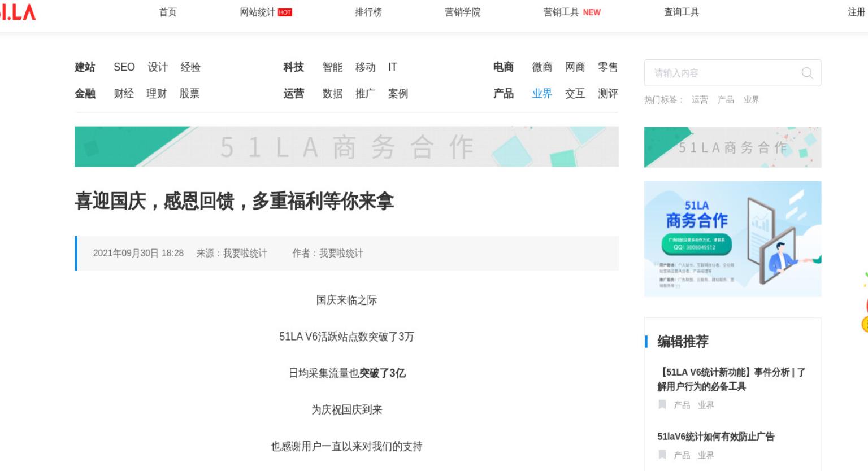Open the SEO subcategory
Viewport: 868px width, 471px height.
coord(124,67)
